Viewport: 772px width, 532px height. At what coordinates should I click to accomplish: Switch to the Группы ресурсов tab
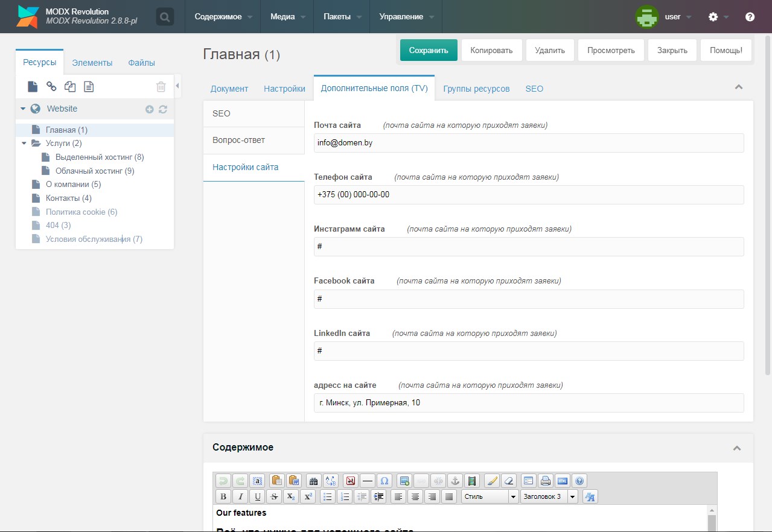pos(476,89)
